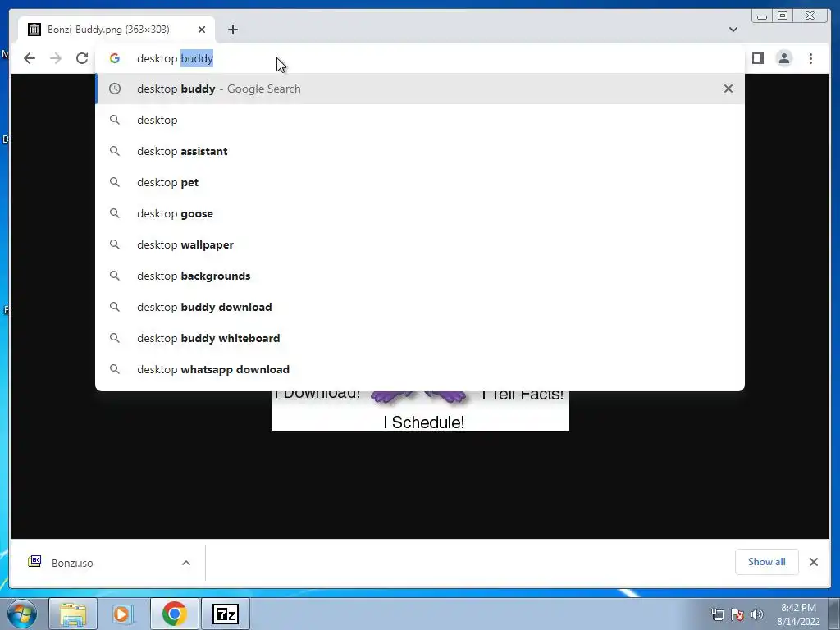Click the network tray icon
840x630 pixels.
717,614
